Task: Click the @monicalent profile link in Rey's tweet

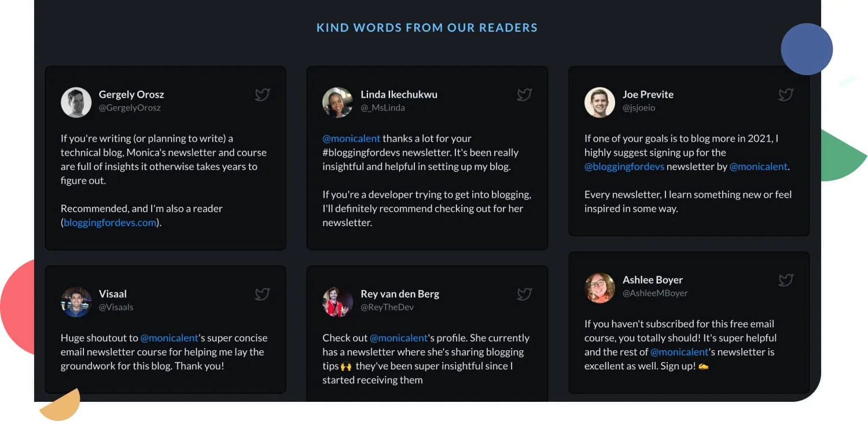Action: [399, 338]
